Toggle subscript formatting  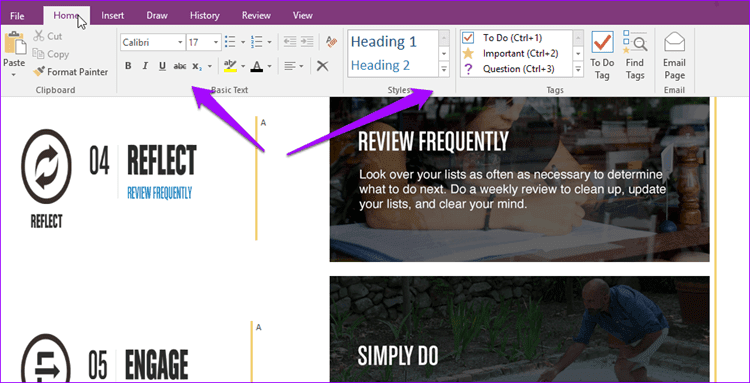coord(197,66)
